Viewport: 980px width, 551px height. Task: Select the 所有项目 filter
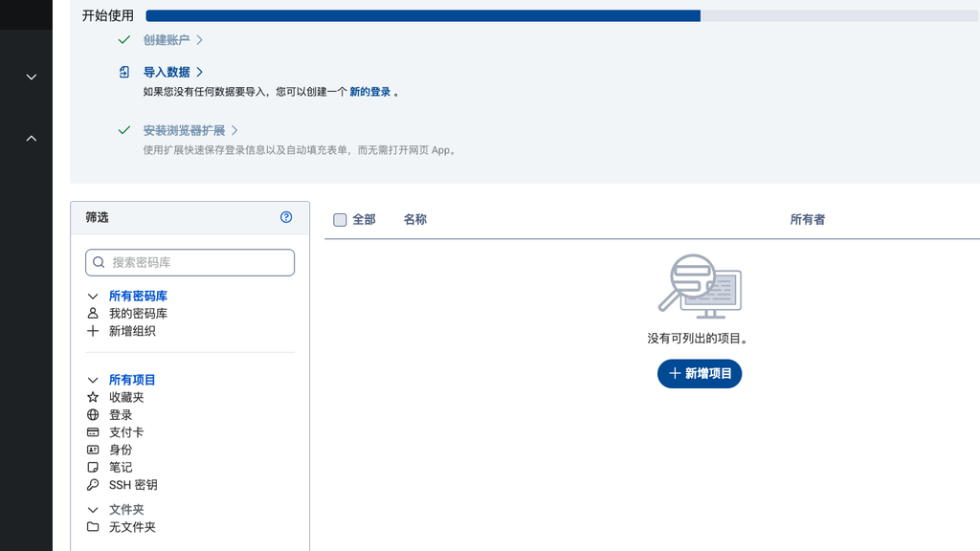coord(132,380)
